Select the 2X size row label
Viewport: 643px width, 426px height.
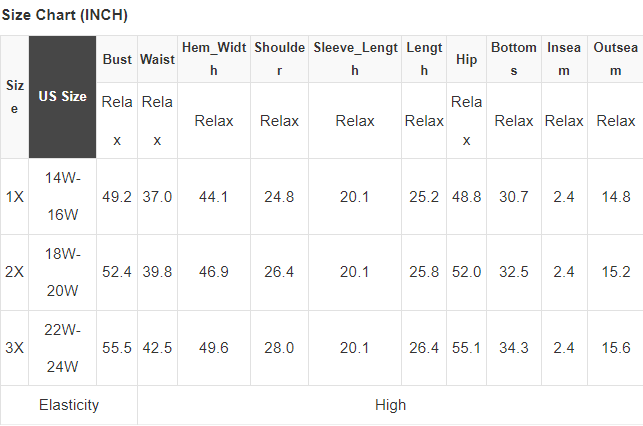pyautogui.click(x=14, y=272)
